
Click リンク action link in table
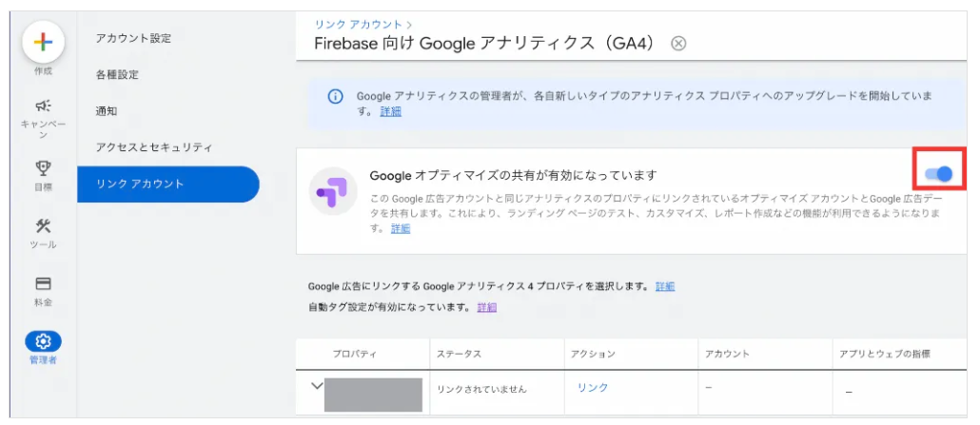592,387
